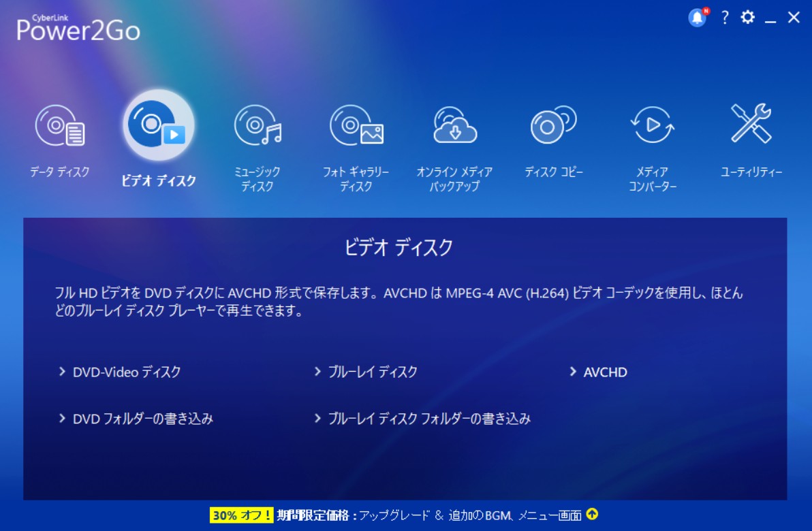
Task: Open help with the question mark icon
Action: click(x=725, y=18)
